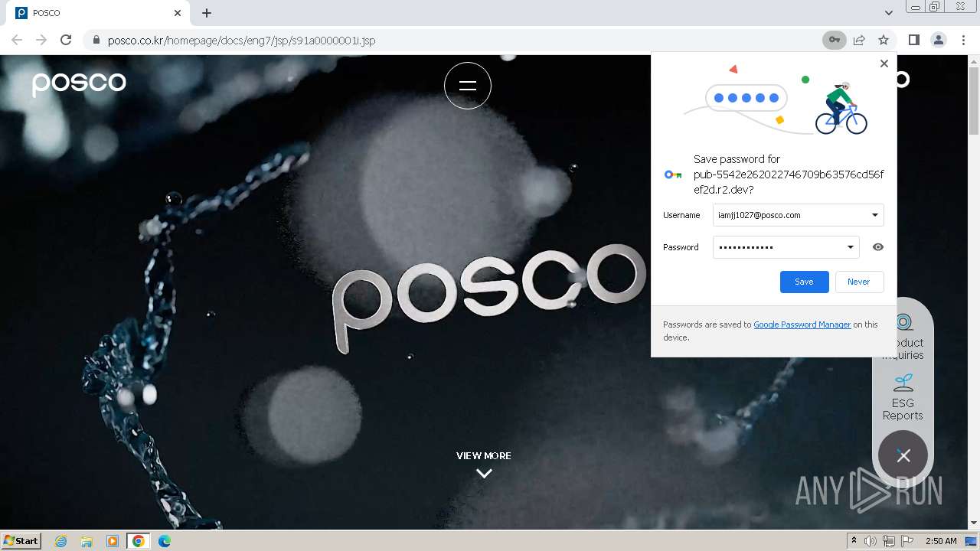Screen dimensions: 980x551
Task: Dismiss the save password popup
Action: (x=884, y=64)
